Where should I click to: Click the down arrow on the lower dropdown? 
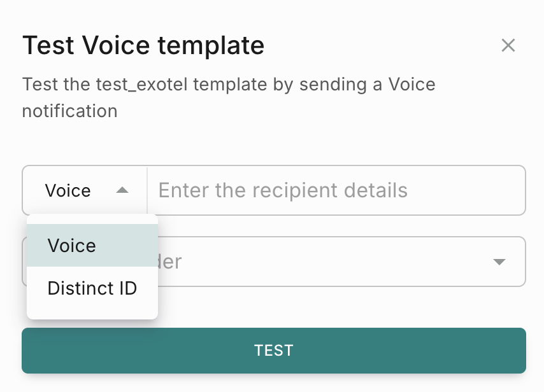[x=499, y=262]
